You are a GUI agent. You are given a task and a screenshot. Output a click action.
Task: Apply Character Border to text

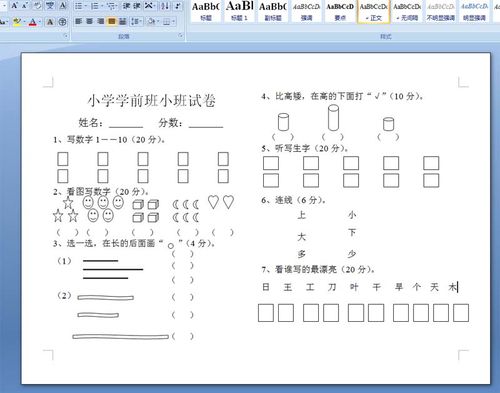pos(63,6)
